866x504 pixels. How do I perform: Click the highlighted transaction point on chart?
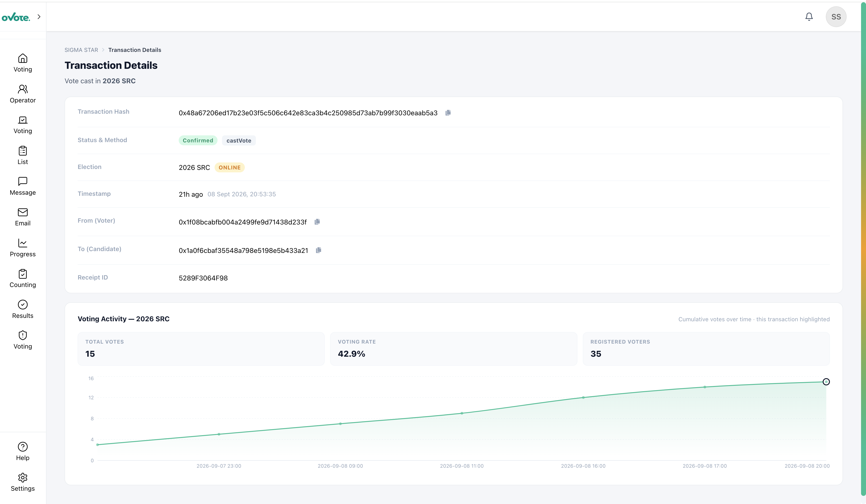[826, 382]
